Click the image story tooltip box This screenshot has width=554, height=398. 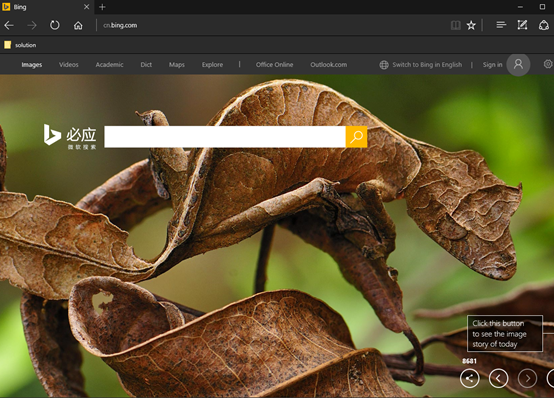(505, 333)
